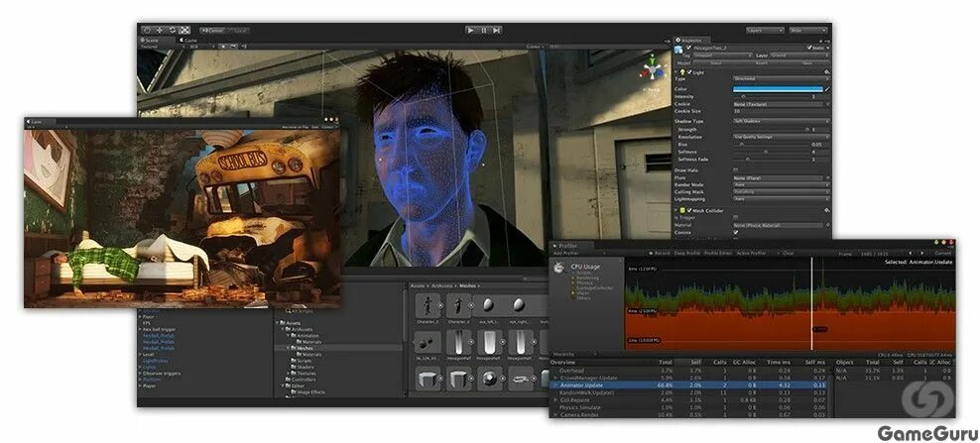
Task: Toggle pivot Center mode button
Action: pos(213,30)
